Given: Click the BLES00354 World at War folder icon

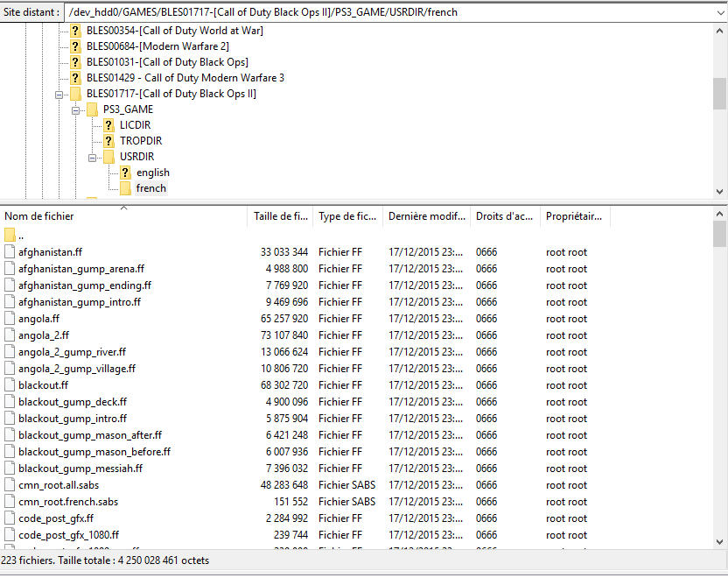Looking at the screenshot, I should 75,31.
